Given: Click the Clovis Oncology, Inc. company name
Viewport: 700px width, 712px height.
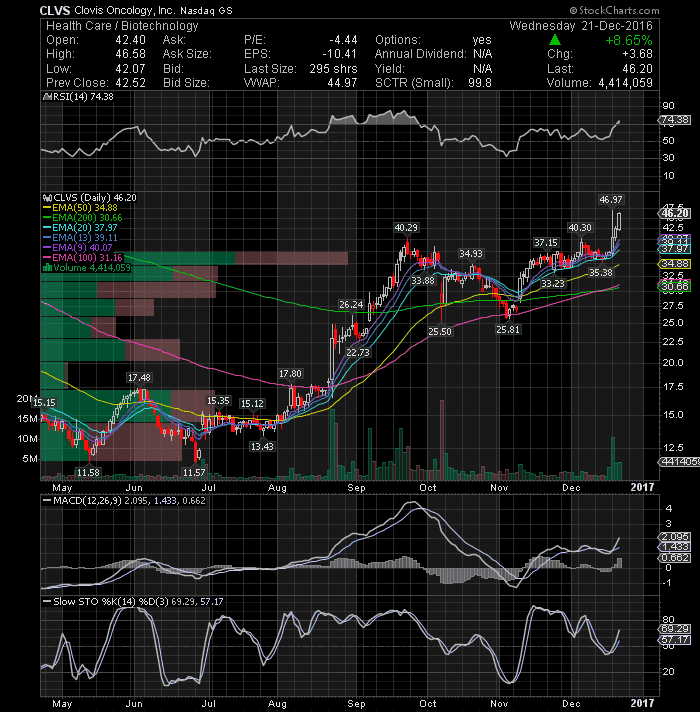Looking at the screenshot, I should [x=125, y=10].
